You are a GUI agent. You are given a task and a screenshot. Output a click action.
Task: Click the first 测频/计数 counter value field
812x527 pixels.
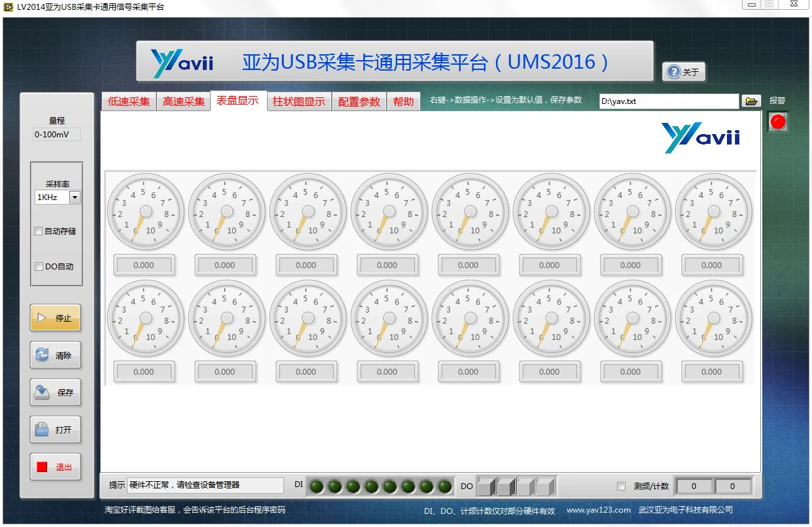pyautogui.click(x=694, y=486)
